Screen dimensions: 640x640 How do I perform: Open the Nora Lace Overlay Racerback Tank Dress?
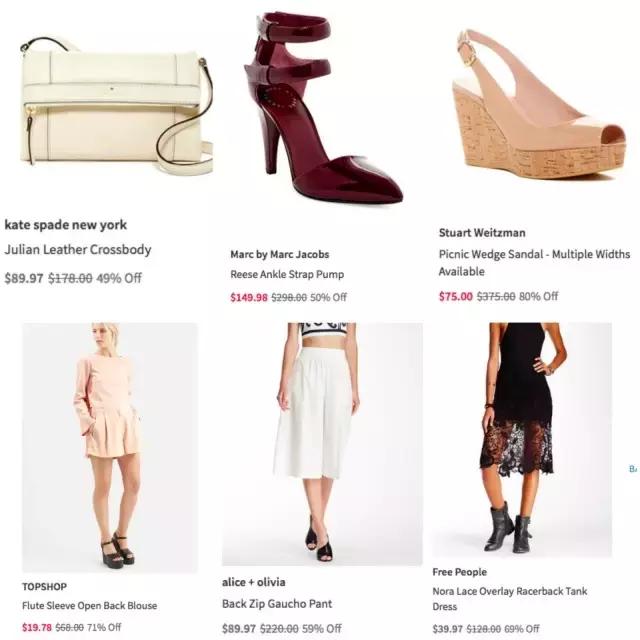(x=510, y=598)
